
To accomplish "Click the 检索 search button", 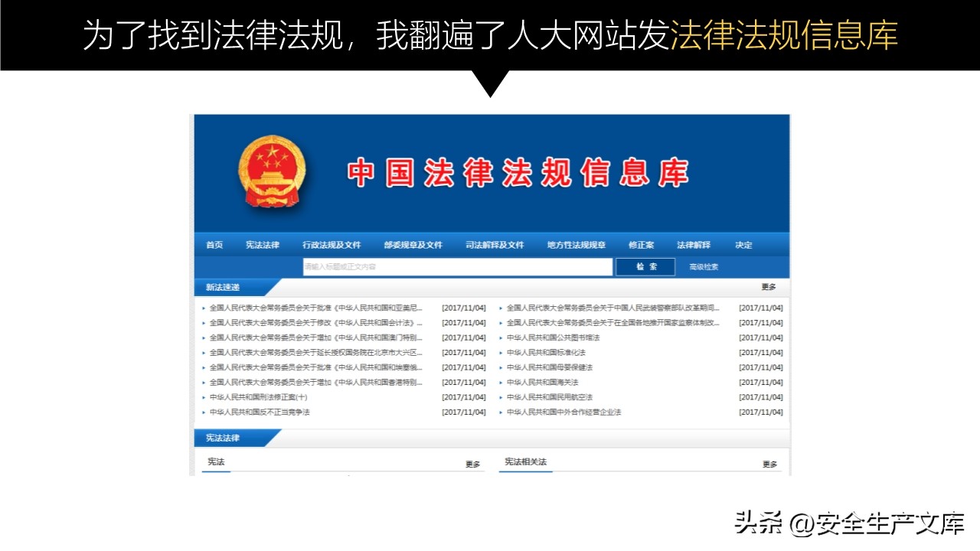I will (646, 267).
